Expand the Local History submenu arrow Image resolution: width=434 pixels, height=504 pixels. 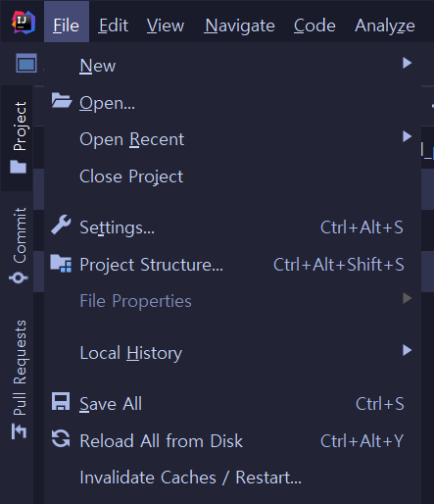407,350
